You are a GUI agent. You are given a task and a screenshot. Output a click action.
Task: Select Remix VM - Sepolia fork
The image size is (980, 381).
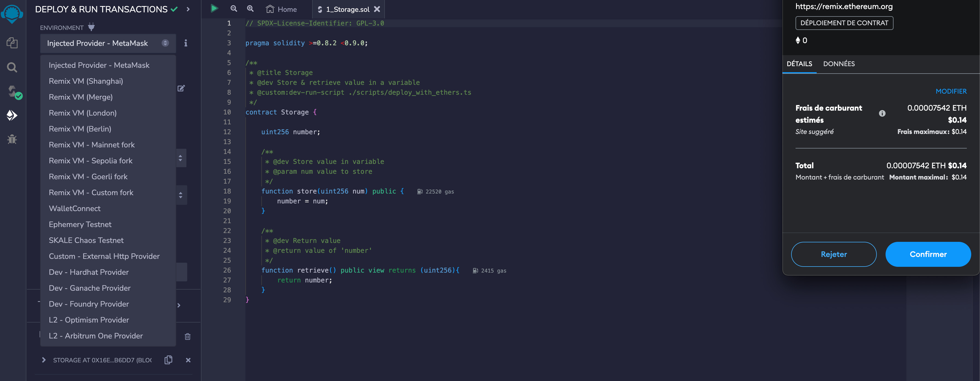coord(108,161)
